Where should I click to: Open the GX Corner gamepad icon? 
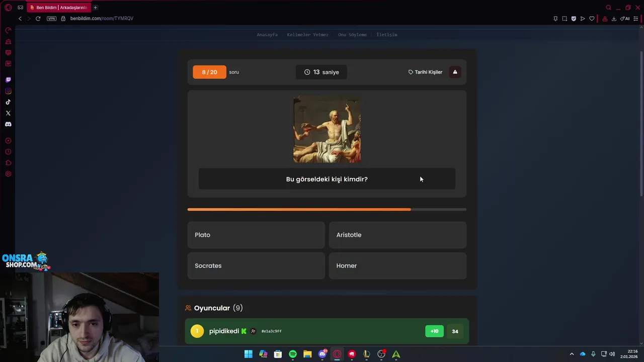click(x=20, y=8)
